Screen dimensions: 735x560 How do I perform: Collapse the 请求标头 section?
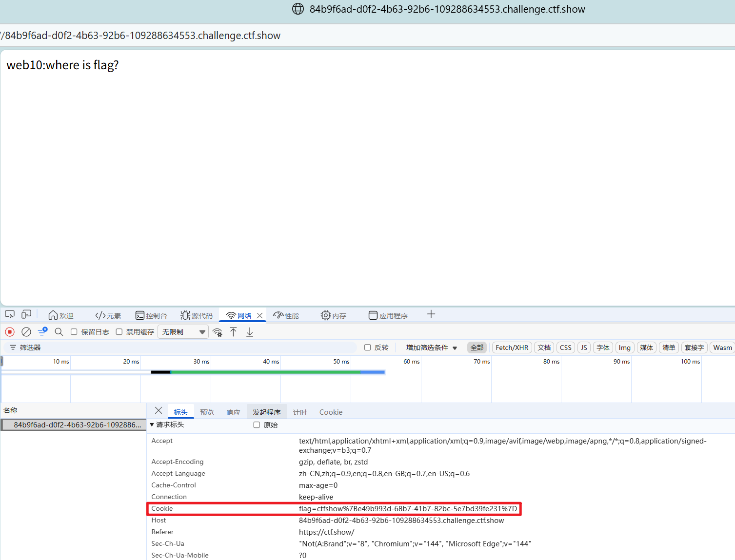tap(167, 425)
